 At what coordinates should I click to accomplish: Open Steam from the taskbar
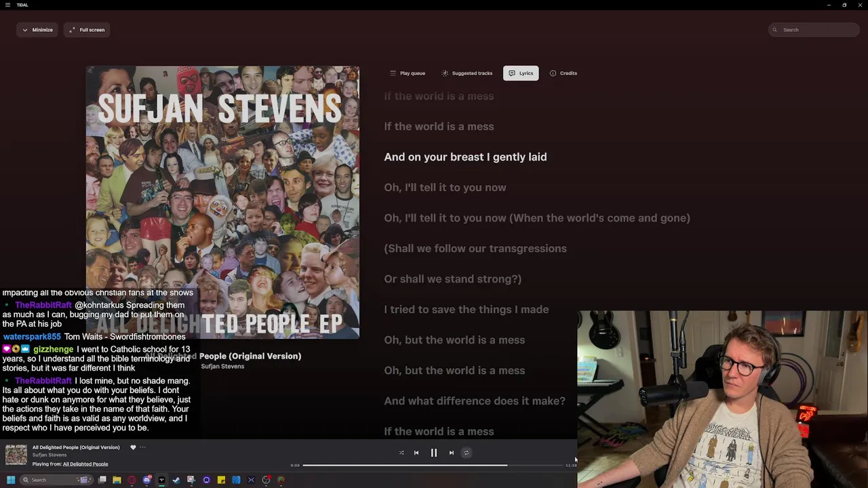pyautogui.click(x=176, y=480)
